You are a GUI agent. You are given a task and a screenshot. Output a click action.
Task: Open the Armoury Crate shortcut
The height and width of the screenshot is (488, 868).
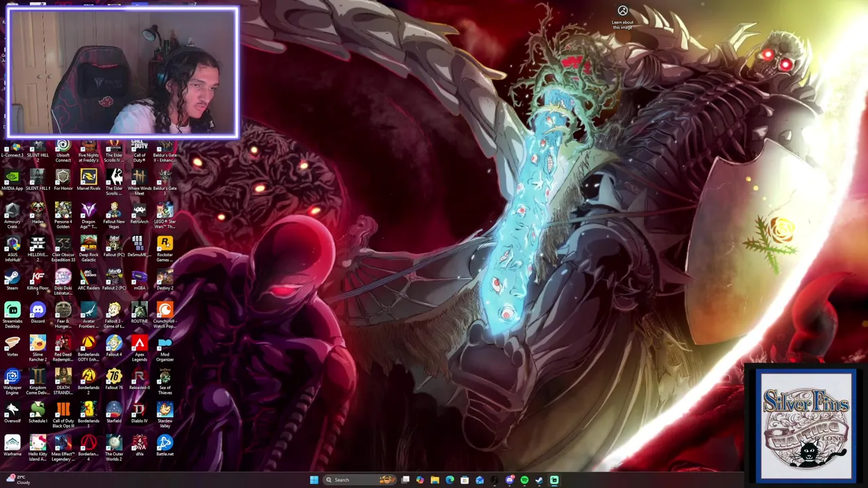point(12,216)
